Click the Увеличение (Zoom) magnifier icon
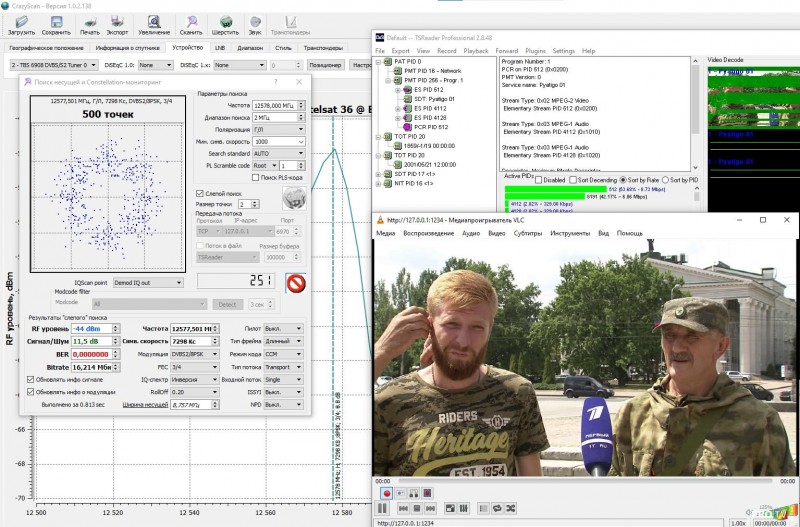800x527 pixels. click(x=153, y=22)
